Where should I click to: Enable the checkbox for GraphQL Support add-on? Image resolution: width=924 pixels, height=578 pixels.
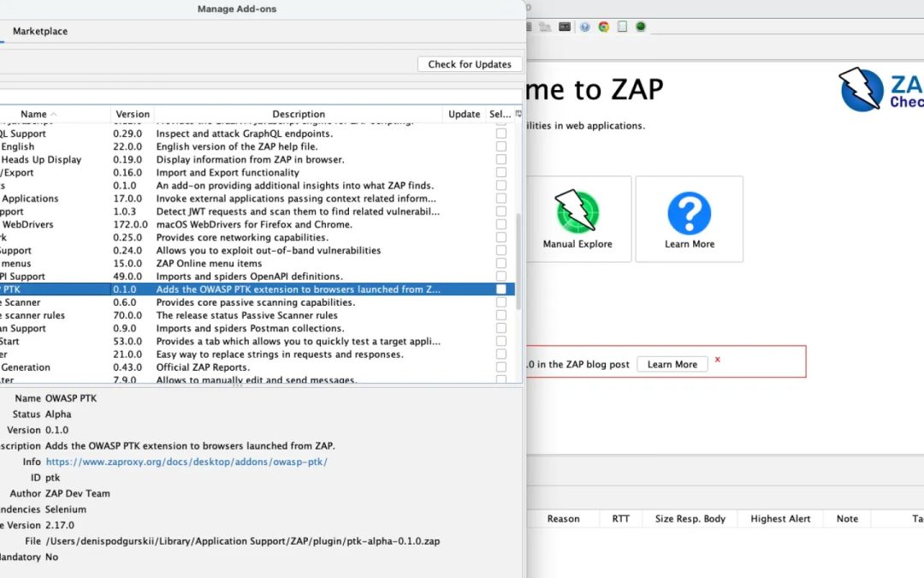click(500, 134)
